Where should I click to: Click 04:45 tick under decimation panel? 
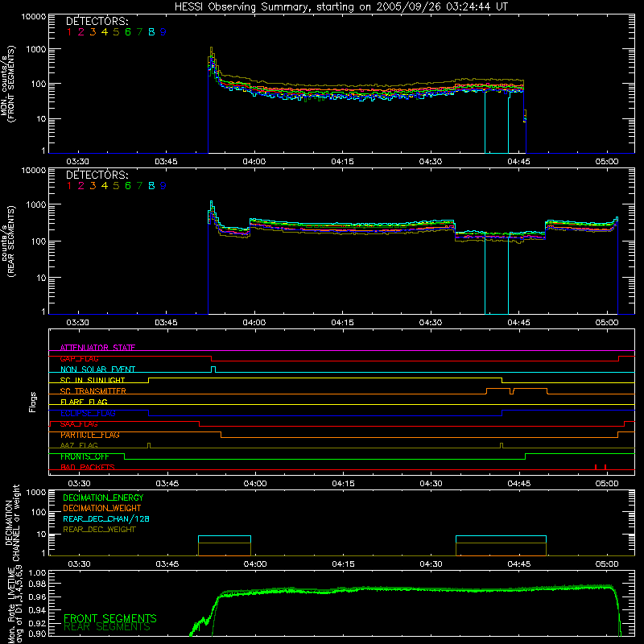pos(518,564)
